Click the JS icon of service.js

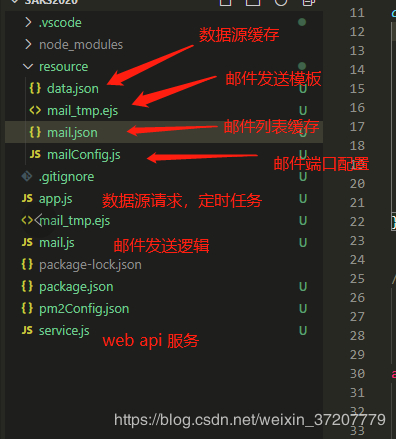pos(27,330)
